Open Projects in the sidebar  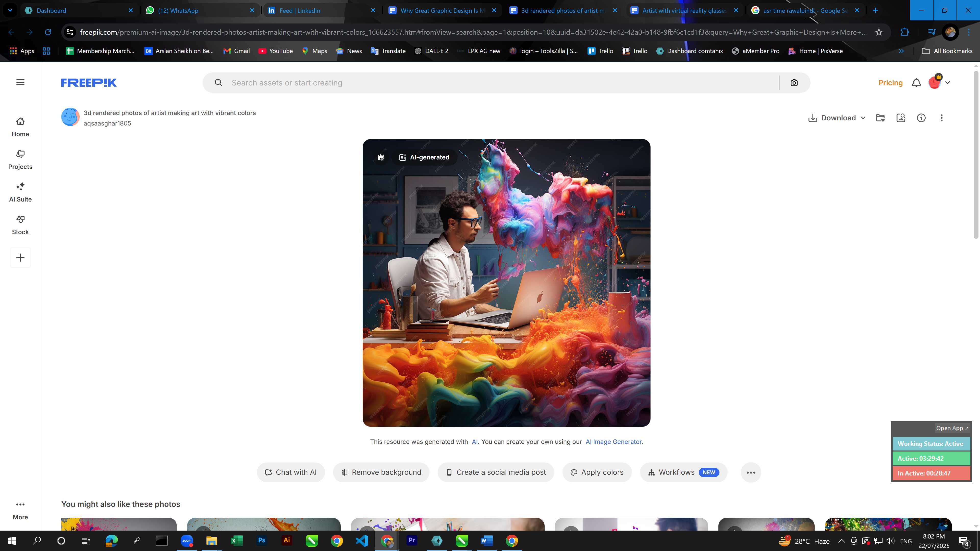[x=20, y=160]
